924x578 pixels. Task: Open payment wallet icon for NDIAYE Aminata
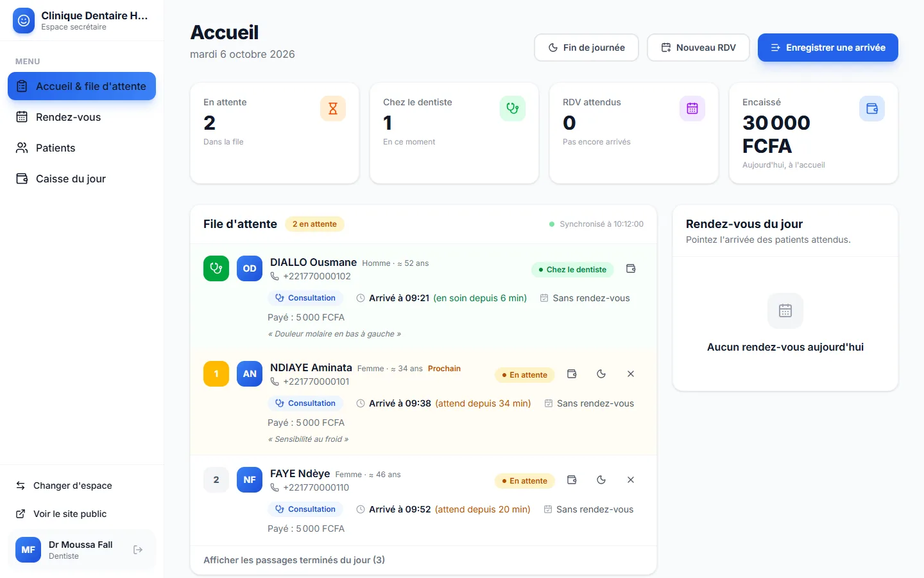572,374
